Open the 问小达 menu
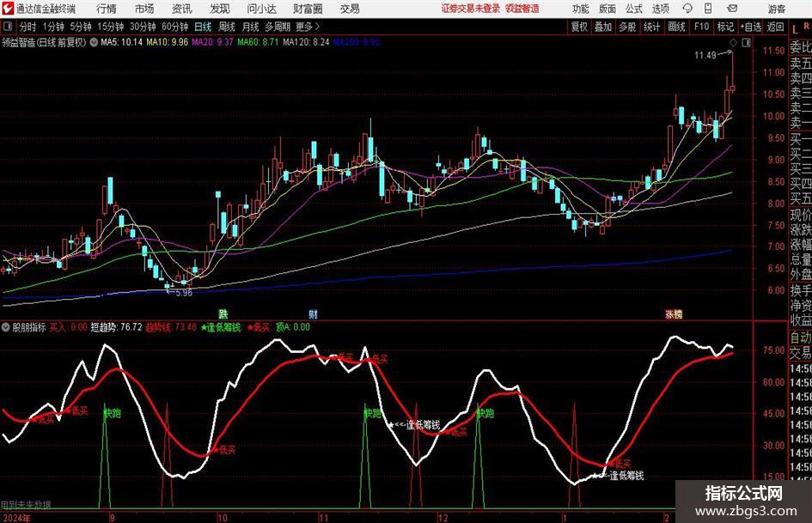The height and width of the screenshot is (523, 812). pyautogui.click(x=261, y=9)
